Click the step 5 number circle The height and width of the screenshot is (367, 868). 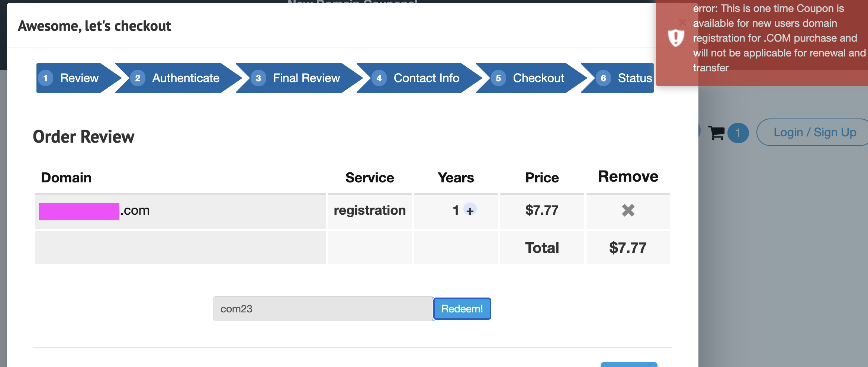(x=498, y=78)
